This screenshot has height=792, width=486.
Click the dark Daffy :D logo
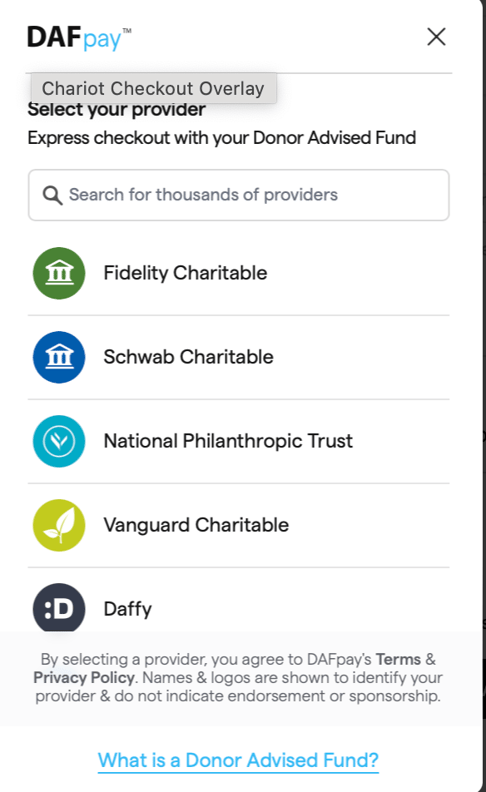(x=59, y=608)
